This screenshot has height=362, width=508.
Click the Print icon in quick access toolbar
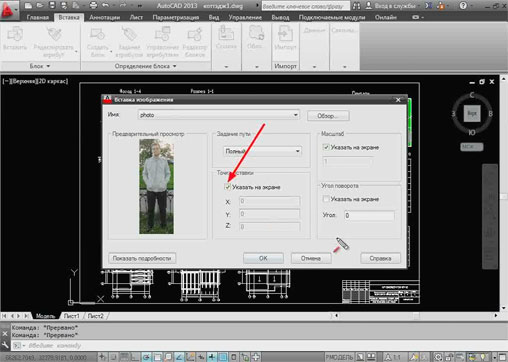[93, 5]
